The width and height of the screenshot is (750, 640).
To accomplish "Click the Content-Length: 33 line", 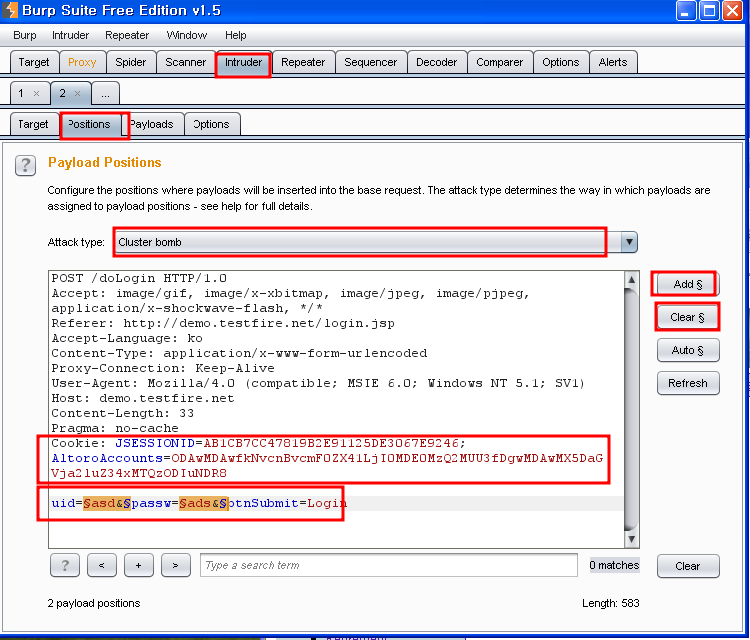I will [122, 413].
